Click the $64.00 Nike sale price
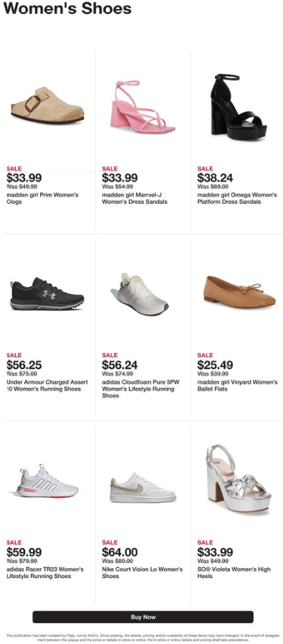 click(120, 552)
